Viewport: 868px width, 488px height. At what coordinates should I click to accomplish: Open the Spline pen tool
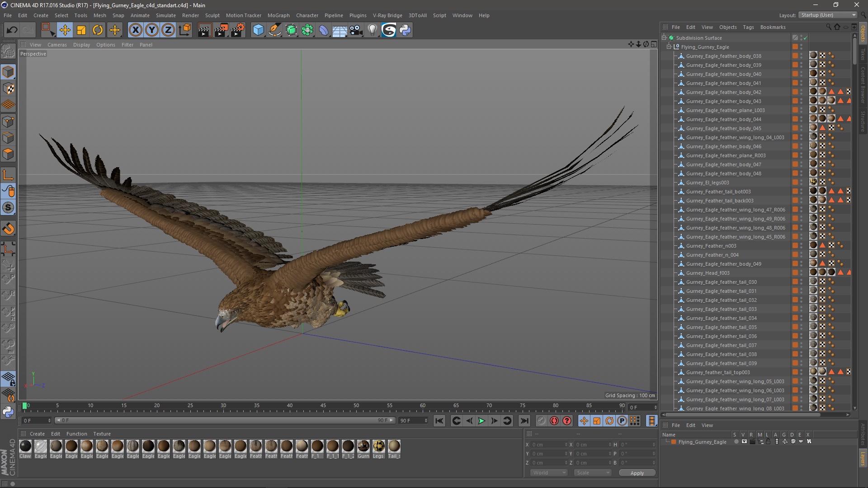275,30
